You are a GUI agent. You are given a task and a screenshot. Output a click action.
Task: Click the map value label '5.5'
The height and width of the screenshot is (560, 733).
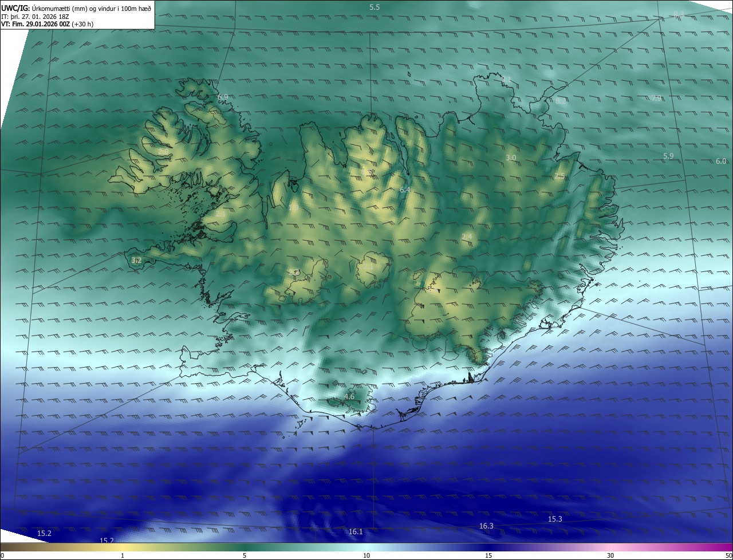point(375,7)
